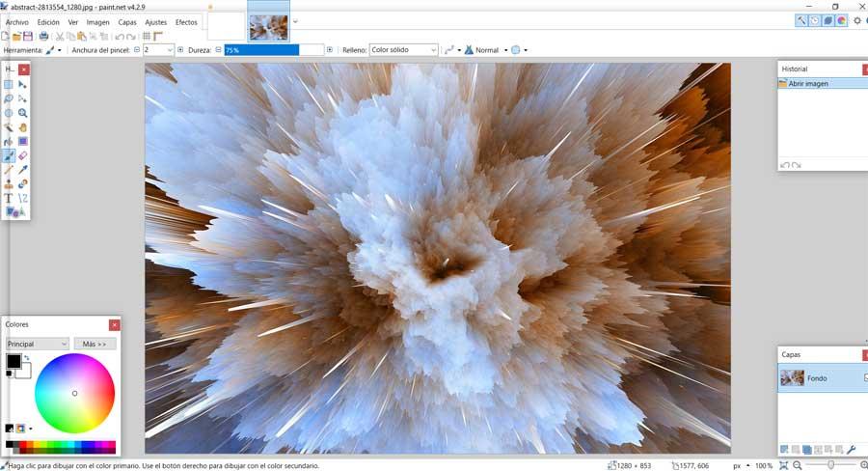Select Abrir imagen in Historial
868x471 pixels.
823,84
